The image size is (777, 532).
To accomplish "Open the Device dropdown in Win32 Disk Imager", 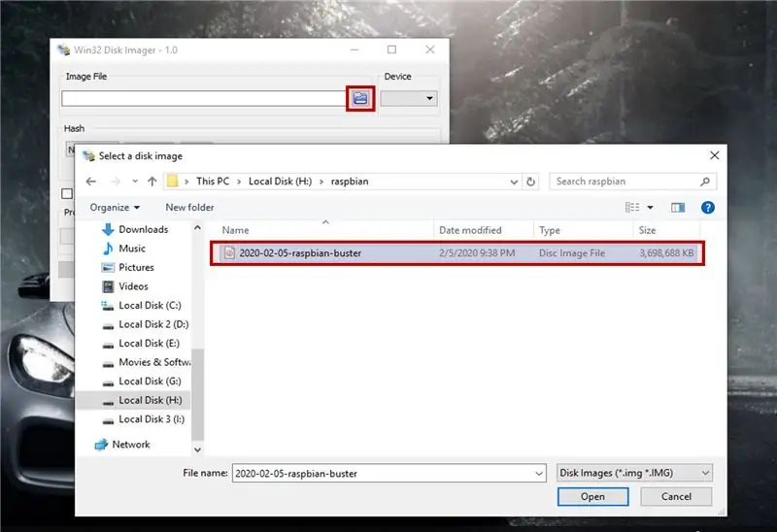I will point(409,98).
